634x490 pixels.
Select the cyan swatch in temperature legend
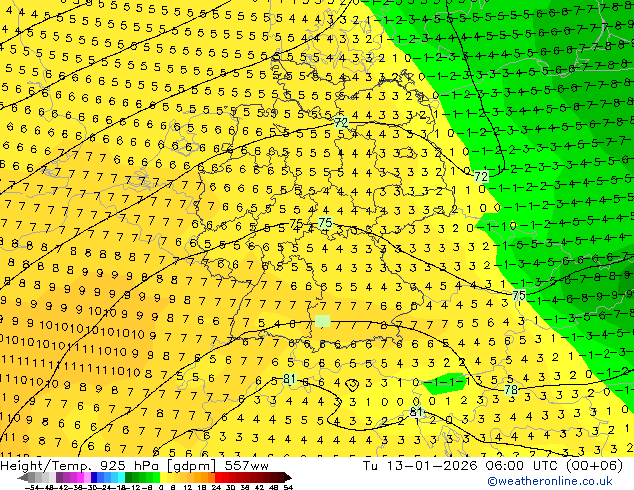coord(121,477)
